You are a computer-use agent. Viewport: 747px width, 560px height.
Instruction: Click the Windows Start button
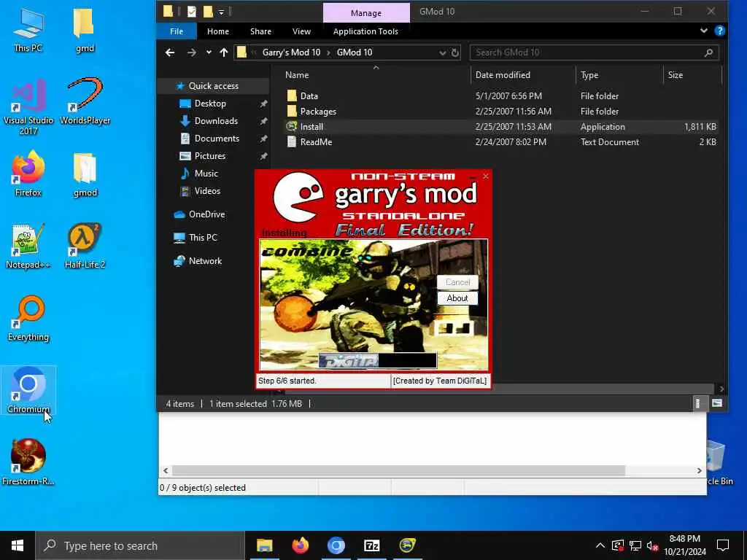tap(18, 545)
